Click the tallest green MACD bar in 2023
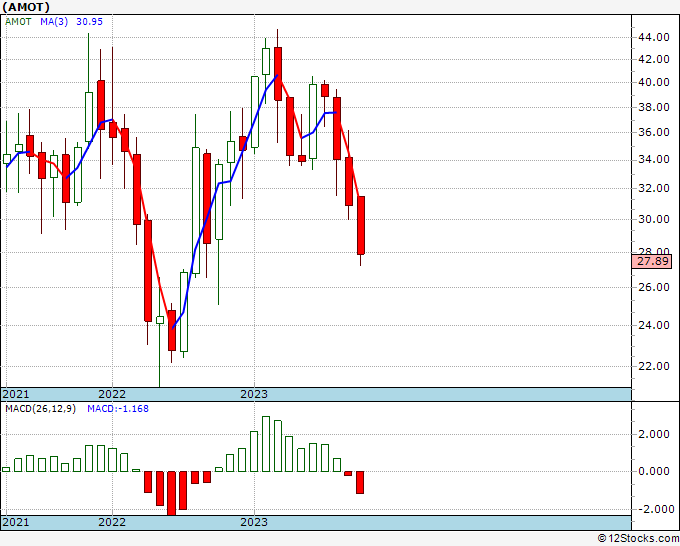This screenshot has height=546, width=680. tap(266, 444)
